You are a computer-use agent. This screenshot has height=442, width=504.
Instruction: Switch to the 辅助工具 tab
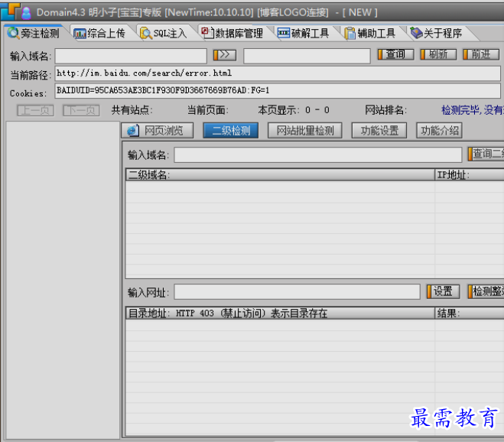click(x=370, y=33)
